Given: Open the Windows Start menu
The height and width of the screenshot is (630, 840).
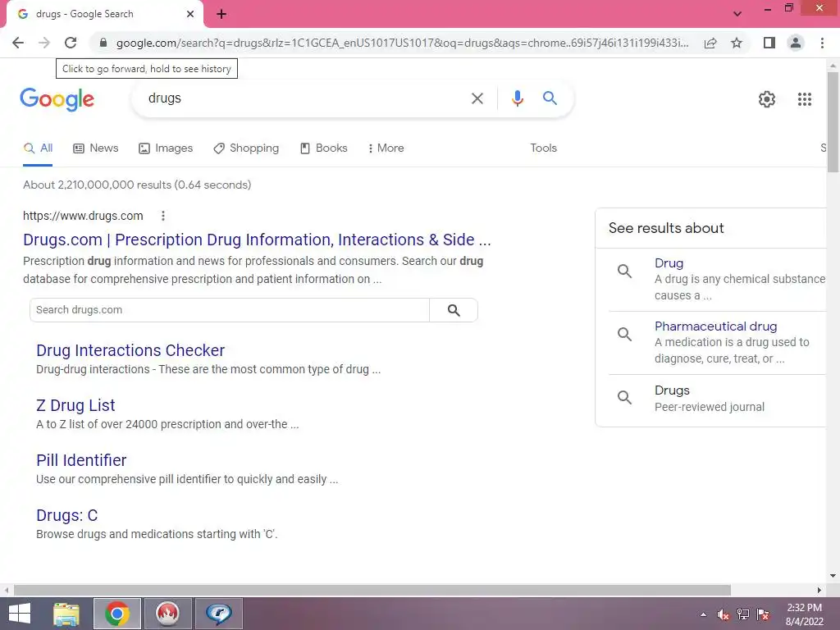Looking at the screenshot, I should 20,614.
